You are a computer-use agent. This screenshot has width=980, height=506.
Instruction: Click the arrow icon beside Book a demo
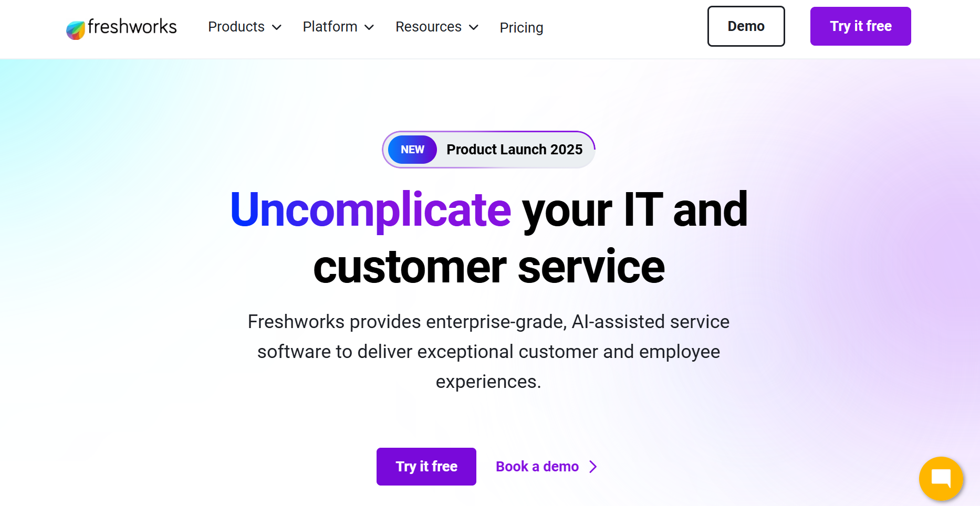(592, 466)
